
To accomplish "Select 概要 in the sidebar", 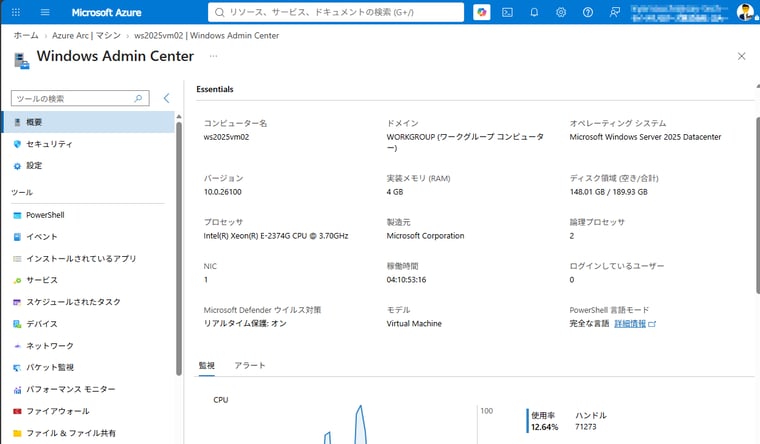I will click(x=88, y=122).
